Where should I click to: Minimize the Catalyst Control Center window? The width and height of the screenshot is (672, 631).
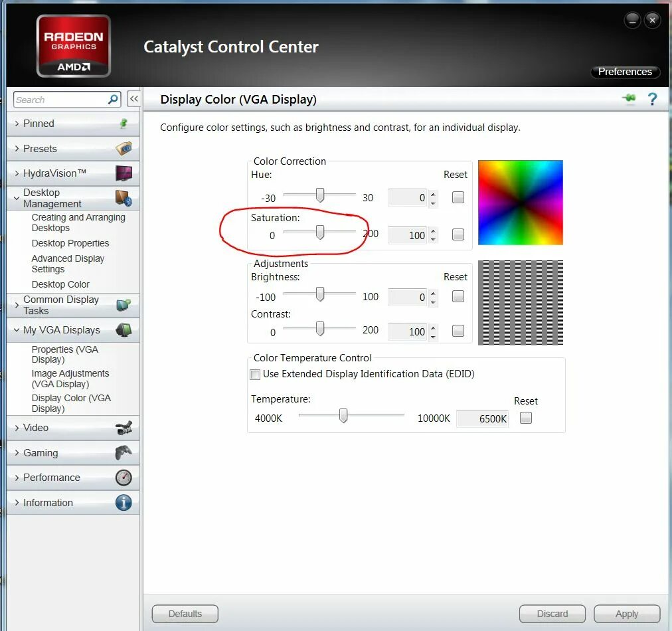[633, 20]
